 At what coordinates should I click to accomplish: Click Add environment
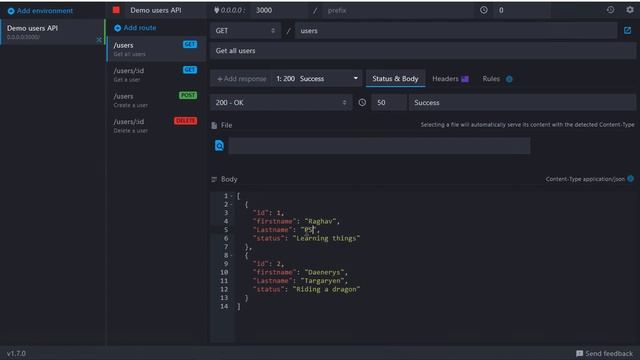[40, 11]
